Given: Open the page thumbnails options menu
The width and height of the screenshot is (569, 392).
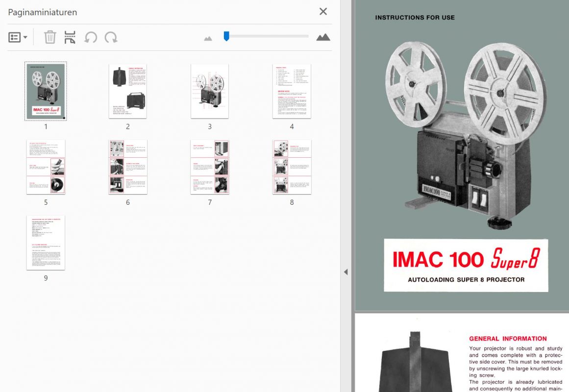Looking at the screenshot, I should pyautogui.click(x=18, y=37).
